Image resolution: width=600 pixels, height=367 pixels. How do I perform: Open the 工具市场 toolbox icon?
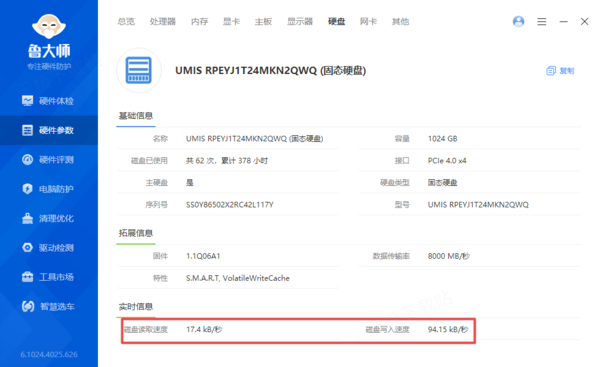27,277
